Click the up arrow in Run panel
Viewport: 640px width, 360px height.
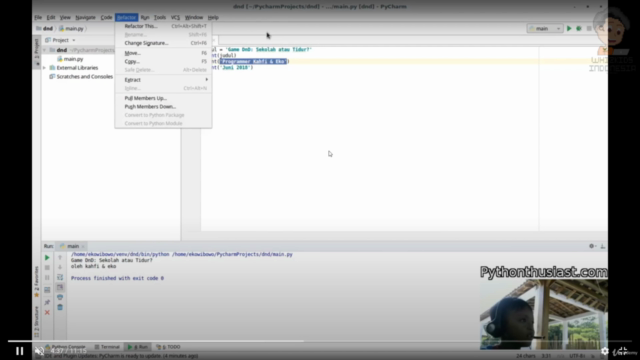[x=60, y=258]
